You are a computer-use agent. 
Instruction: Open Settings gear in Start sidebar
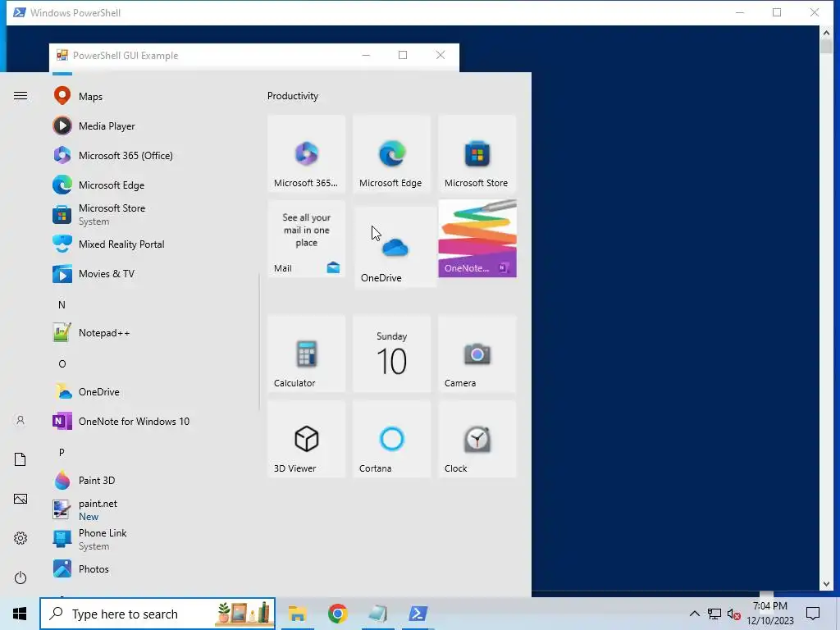21,538
